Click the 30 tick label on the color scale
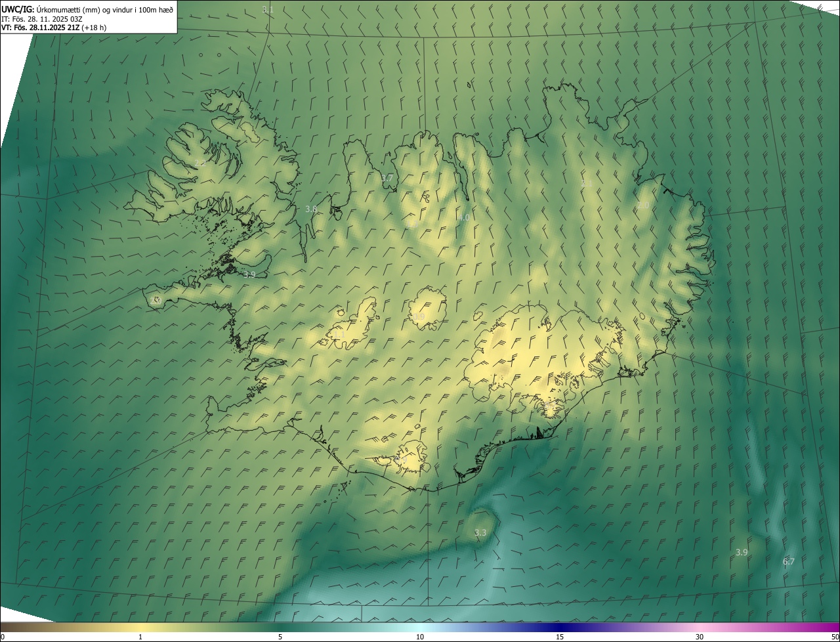Screen dimensions: 840x642 [700, 637]
